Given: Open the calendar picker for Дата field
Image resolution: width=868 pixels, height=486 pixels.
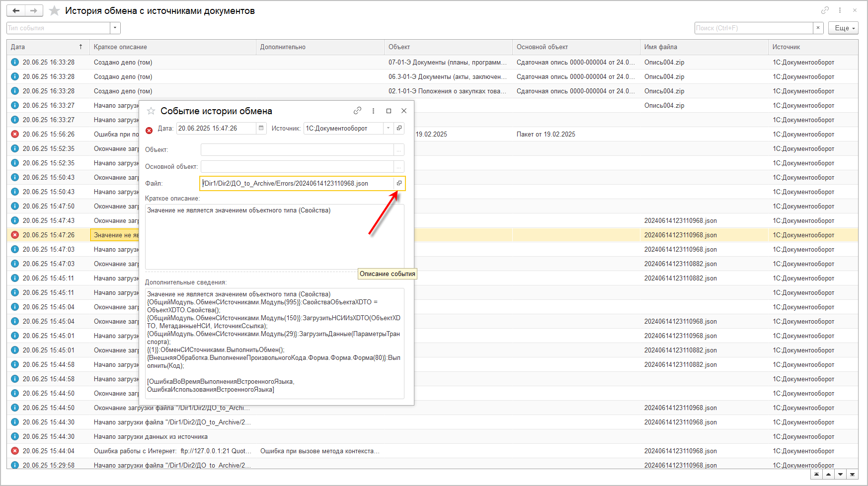Looking at the screenshot, I should point(261,128).
